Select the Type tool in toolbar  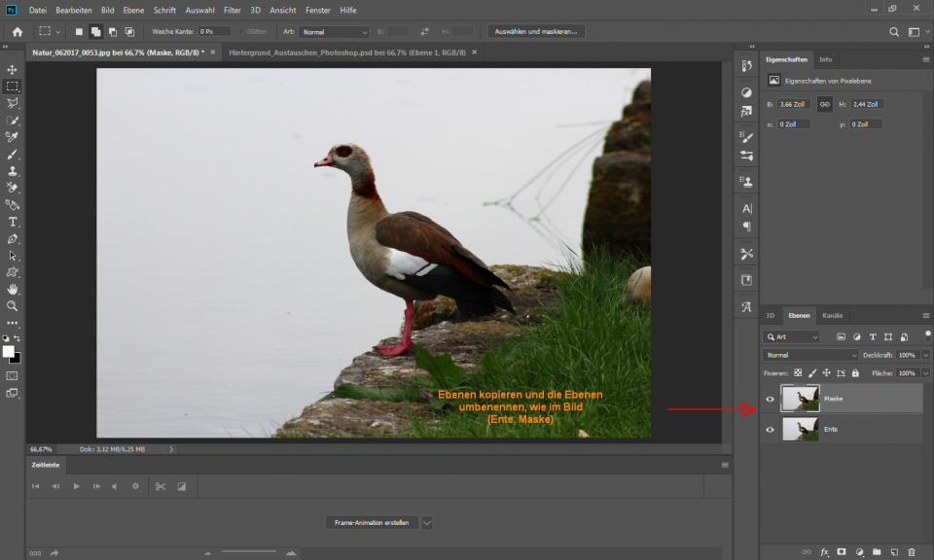pyautogui.click(x=13, y=222)
